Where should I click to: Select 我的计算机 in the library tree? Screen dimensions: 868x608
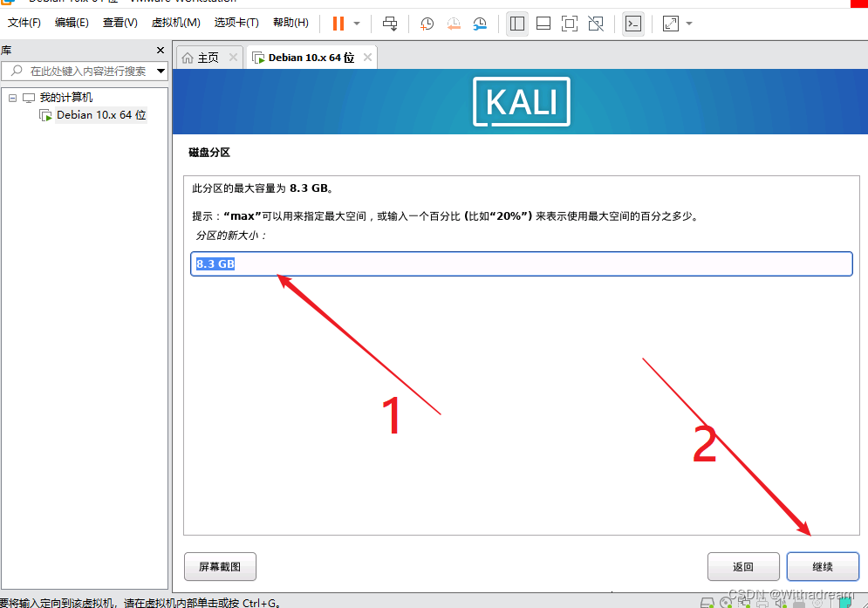tap(66, 98)
